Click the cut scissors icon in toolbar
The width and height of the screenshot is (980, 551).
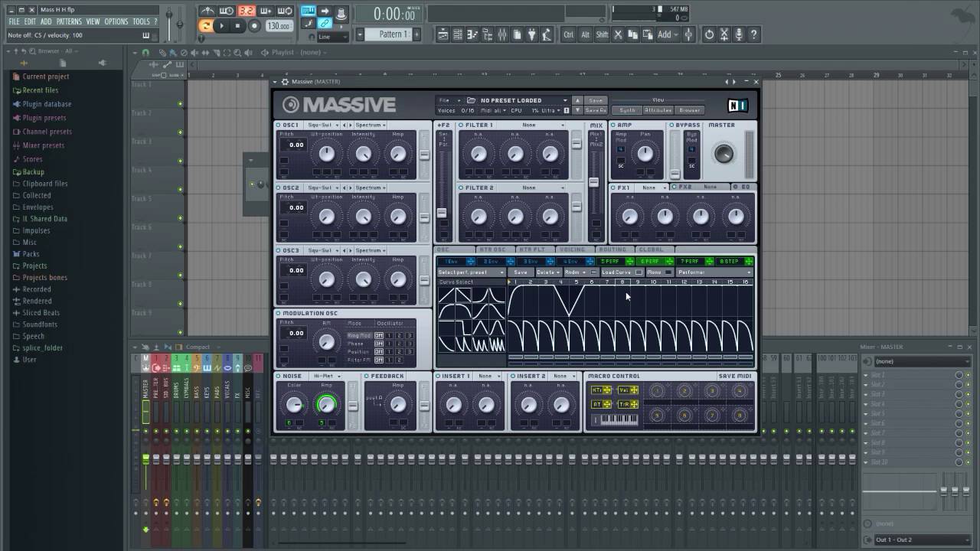click(x=619, y=34)
